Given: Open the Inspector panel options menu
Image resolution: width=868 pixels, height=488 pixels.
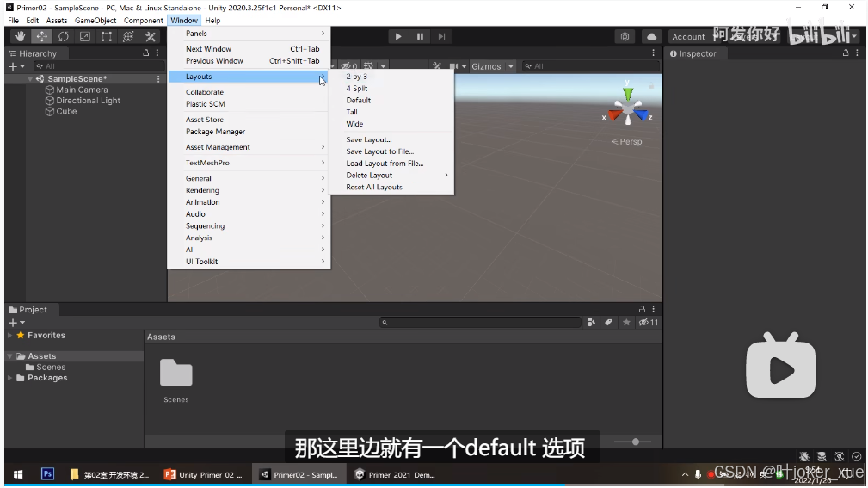Looking at the screenshot, I should [858, 53].
